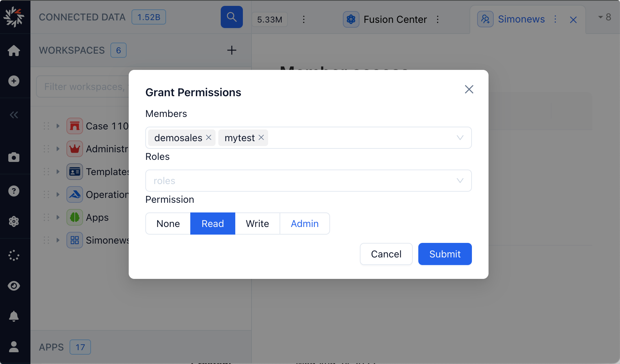This screenshot has height=364, width=620.
Task: Switch to the Fusion Center tab
Action: (x=395, y=19)
